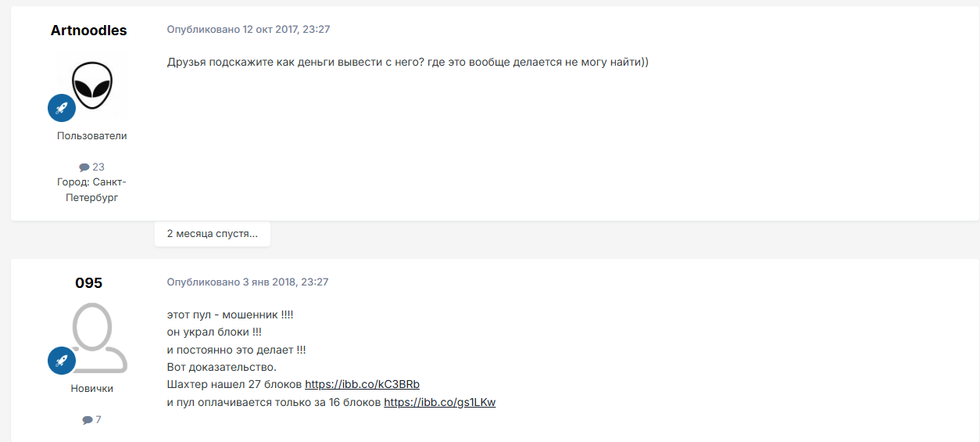View the post count 7 for user 095
Image resolution: width=980 pixels, height=442 pixels.
pos(98,420)
